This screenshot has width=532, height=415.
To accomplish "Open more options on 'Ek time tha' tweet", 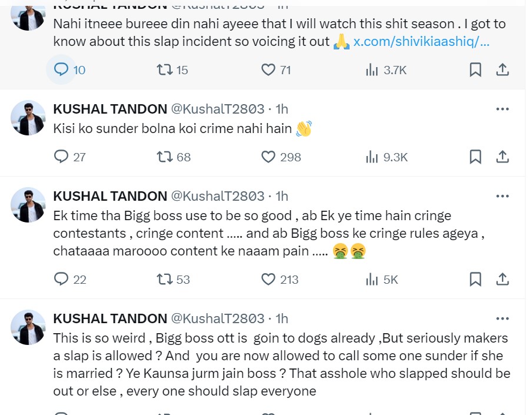I will tap(502, 196).
